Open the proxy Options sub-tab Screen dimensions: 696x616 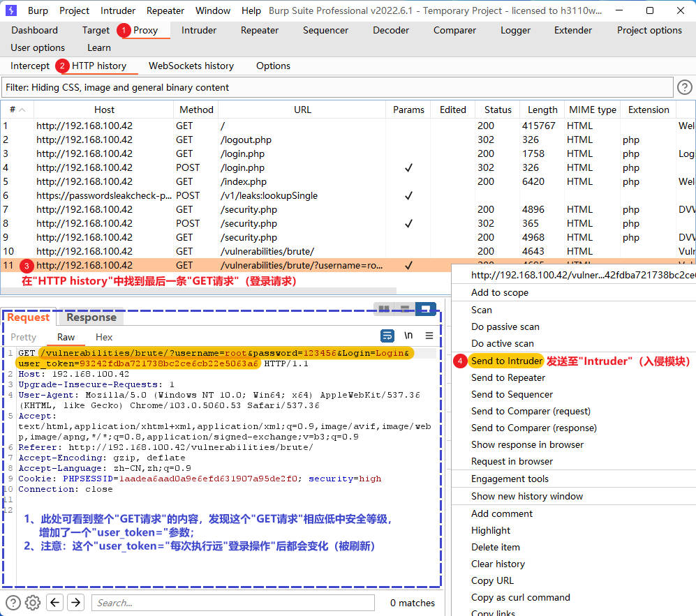[273, 66]
